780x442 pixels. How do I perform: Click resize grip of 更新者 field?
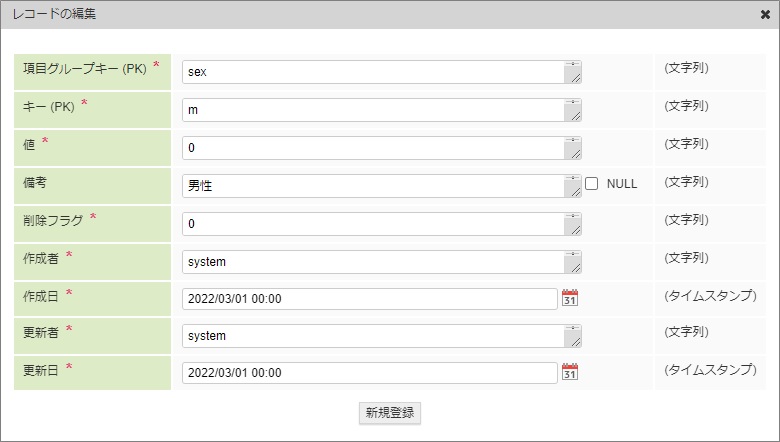point(575,342)
